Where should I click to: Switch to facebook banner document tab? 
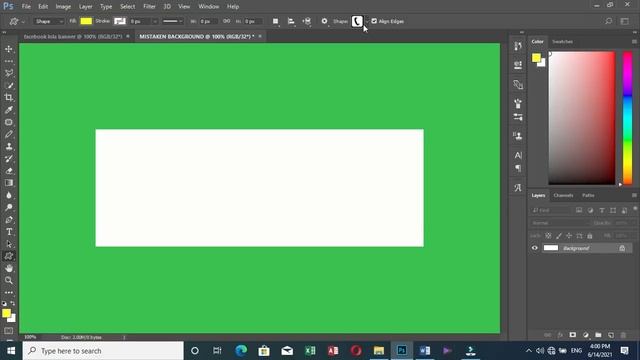(x=73, y=36)
